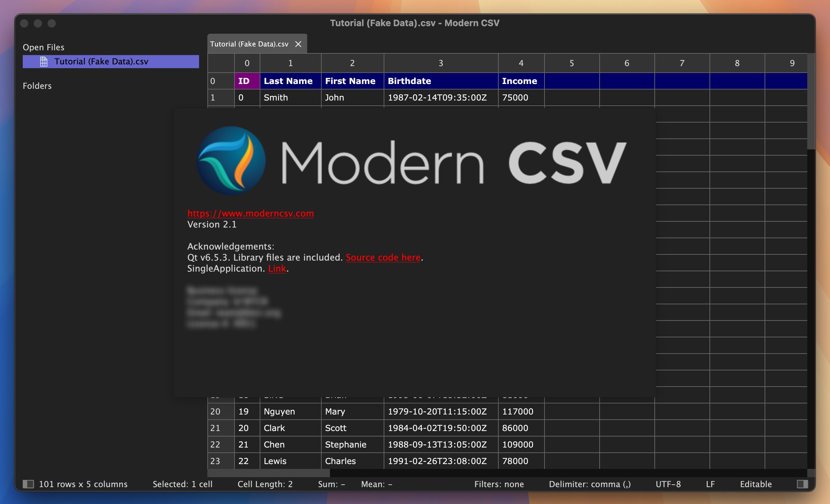Click the LF line ending status entry
Viewport: 830px width, 504px height.
pos(710,484)
